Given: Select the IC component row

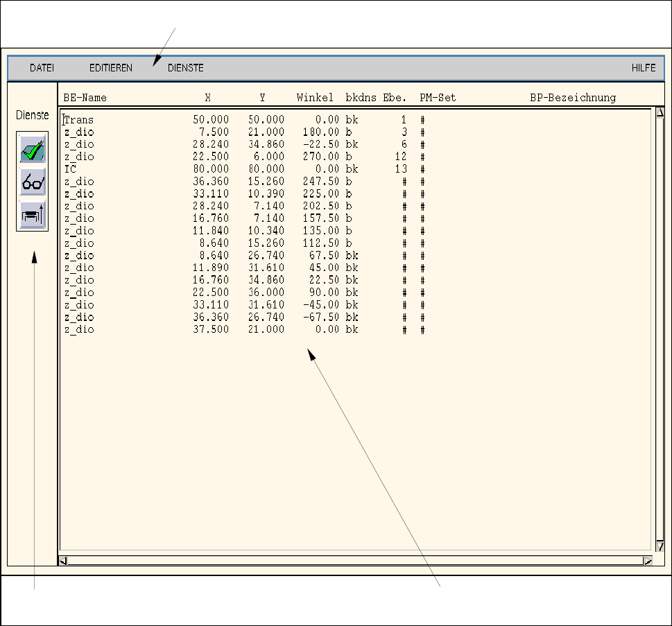Looking at the screenshot, I should (70, 169).
